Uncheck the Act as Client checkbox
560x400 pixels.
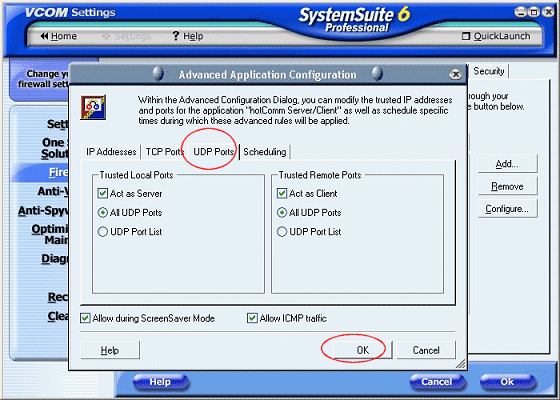(x=282, y=194)
